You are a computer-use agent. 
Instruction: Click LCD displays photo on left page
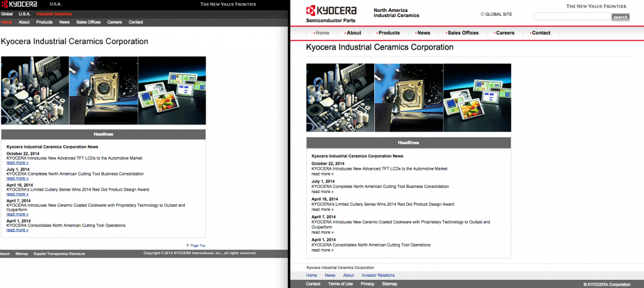(x=172, y=91)
